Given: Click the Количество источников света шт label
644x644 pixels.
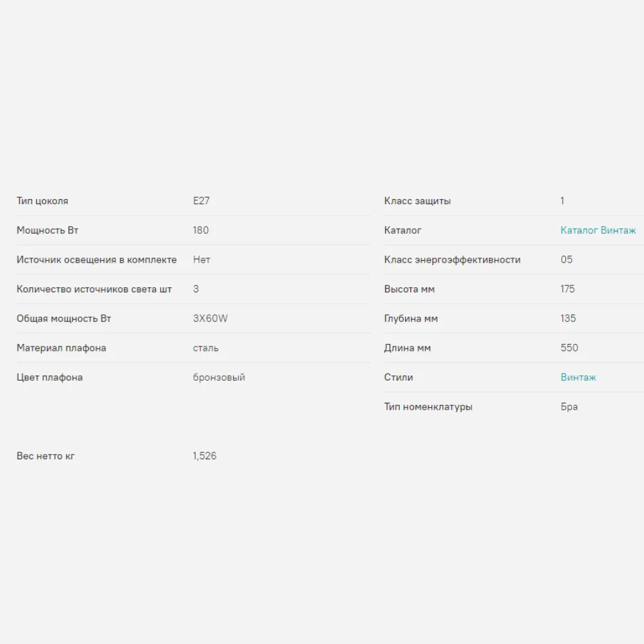Looking at the screenshot, I should coord(94,289).
